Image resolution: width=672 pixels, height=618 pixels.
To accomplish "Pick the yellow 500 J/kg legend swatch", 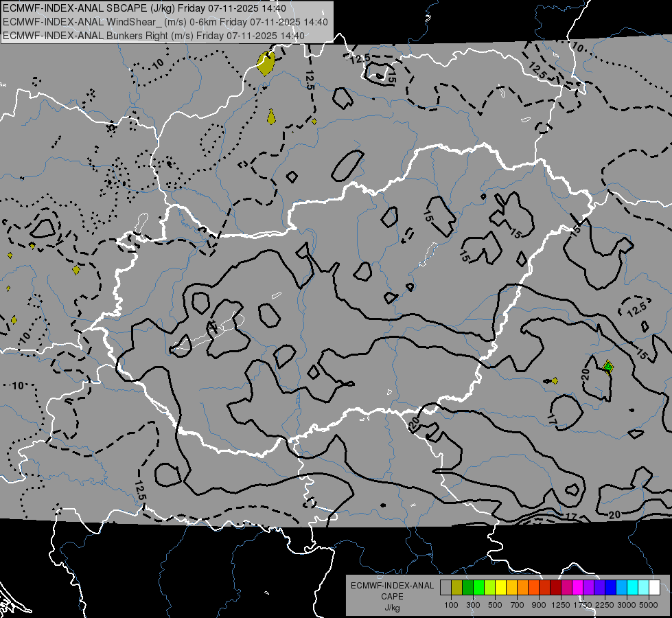I will click(500, 587).
